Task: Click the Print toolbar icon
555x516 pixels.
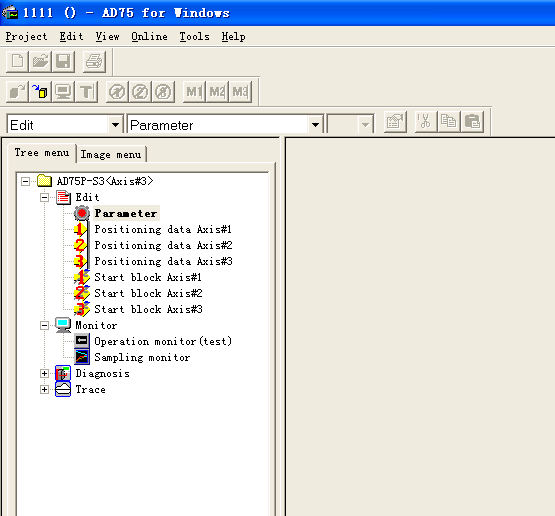Action: coord(94,61)
